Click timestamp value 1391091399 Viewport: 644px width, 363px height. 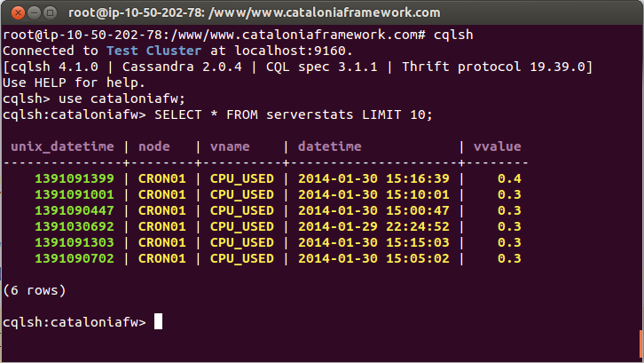pyautogui.click(x=75, y=178)
